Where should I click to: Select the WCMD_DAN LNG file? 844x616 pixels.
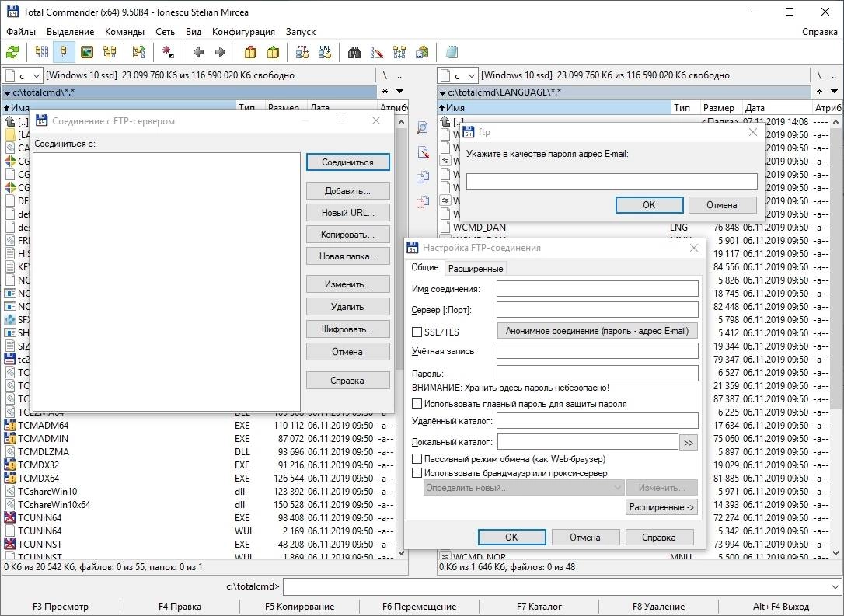[x=634, y=228]
